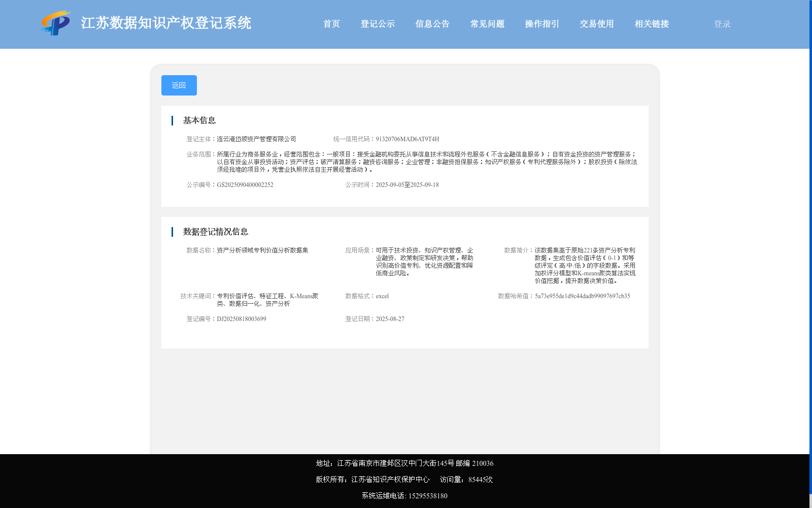Open the 登记公示 menu item
This screenshot has width=812, height=508.
tap(378, 24)
